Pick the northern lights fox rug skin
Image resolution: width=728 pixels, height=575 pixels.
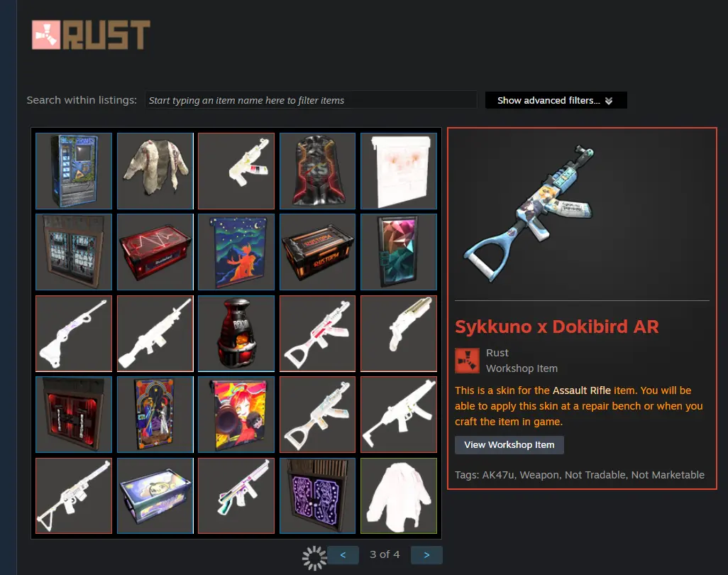click(x=236, y=252)
